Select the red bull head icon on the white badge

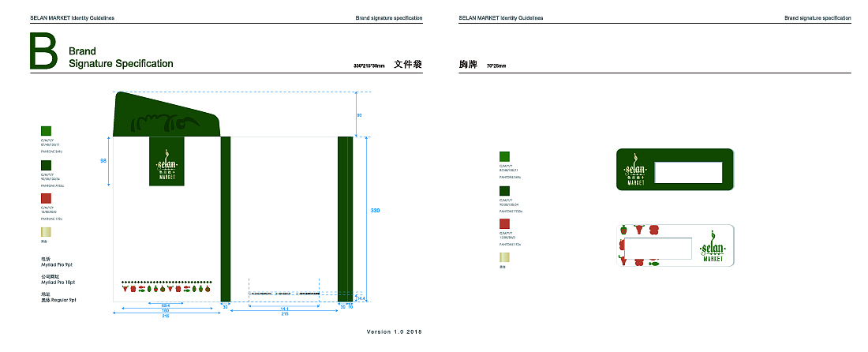click(x=638, y=228)
